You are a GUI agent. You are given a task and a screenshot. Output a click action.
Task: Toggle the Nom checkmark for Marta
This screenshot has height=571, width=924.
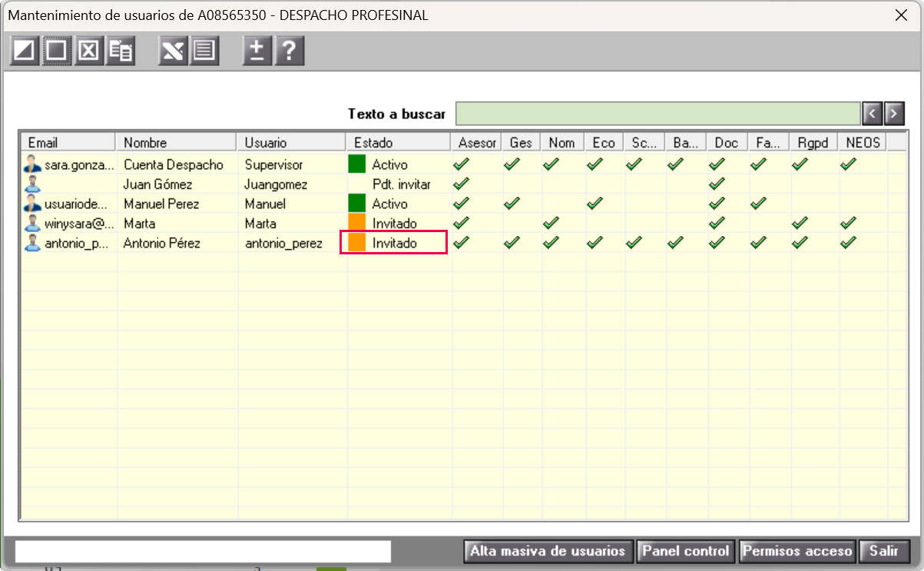point(551,224)
